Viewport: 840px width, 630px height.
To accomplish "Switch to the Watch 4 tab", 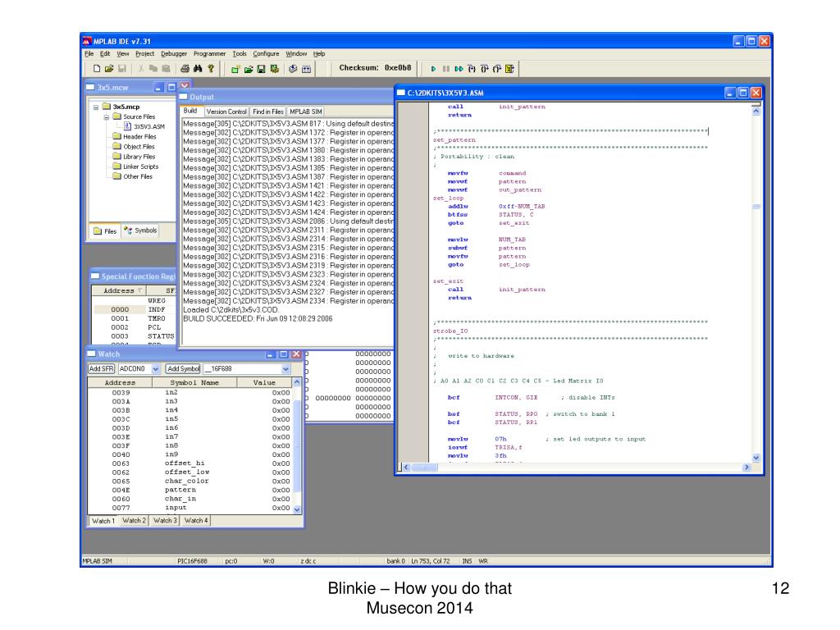I will (195, 520).
